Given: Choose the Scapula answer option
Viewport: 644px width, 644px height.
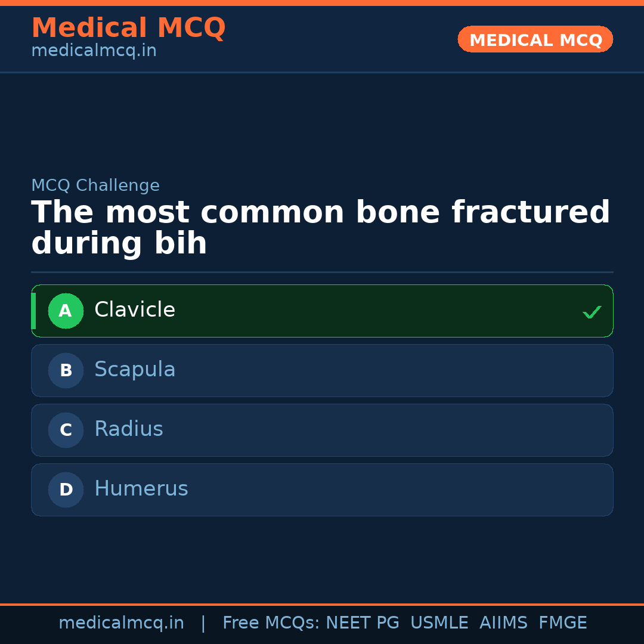Looking at the screenshot, I should click(135, 370).
